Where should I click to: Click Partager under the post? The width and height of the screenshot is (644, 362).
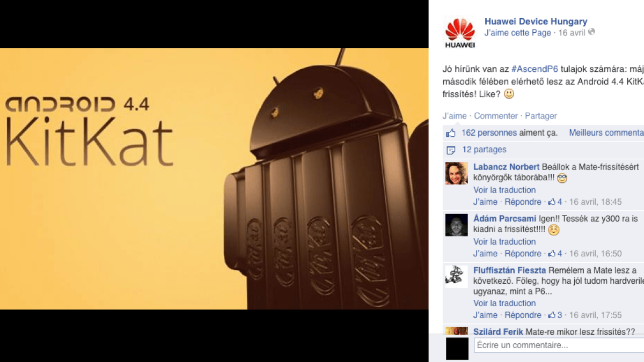541,116
